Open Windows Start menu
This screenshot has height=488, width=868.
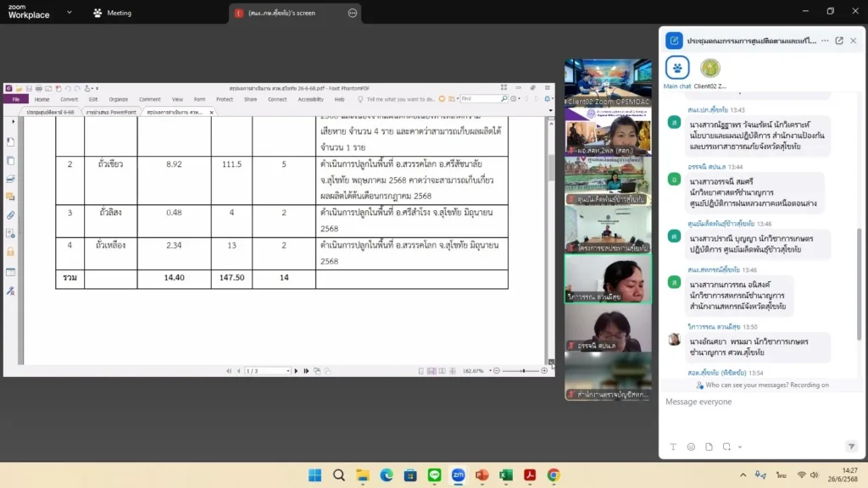315,475
